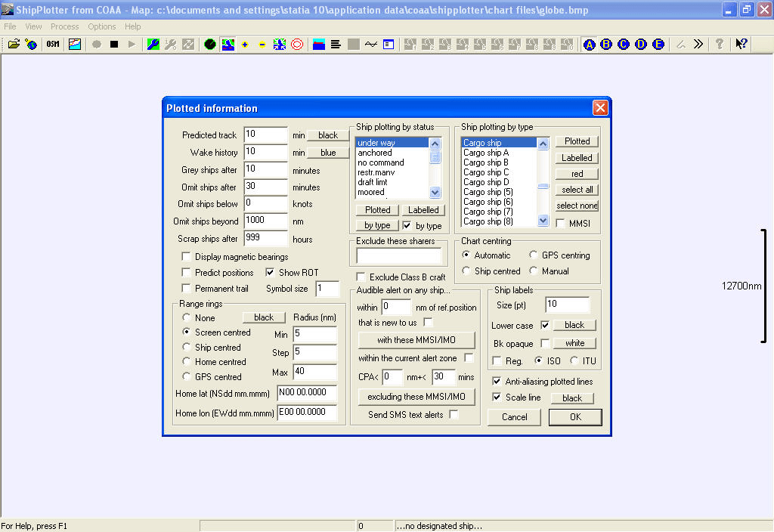
Task: Click the context help arrow-question icon
Action: 741,45
